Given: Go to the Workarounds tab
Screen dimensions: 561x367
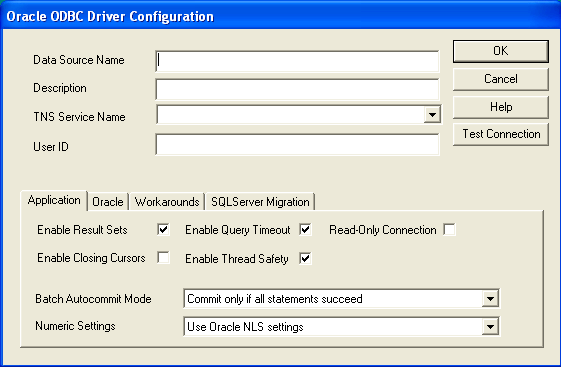Looking at the screenshot, I should 167,202.
